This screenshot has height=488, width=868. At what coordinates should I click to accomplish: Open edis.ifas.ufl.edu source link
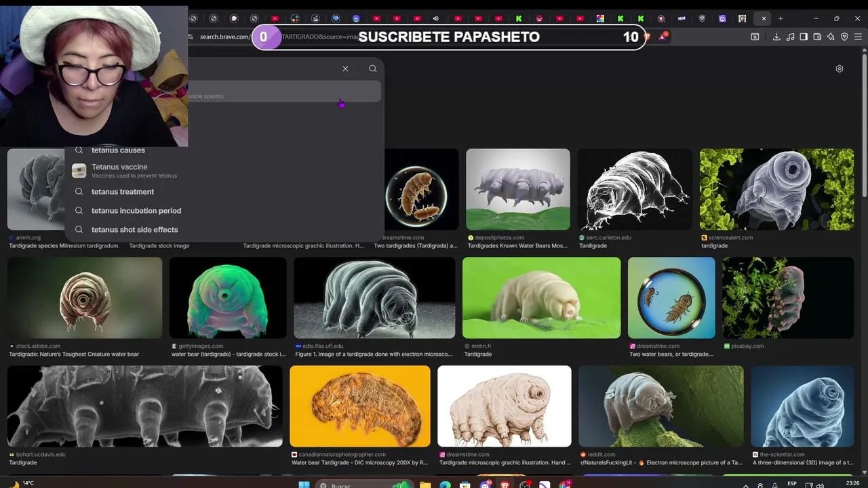(323, 346)
